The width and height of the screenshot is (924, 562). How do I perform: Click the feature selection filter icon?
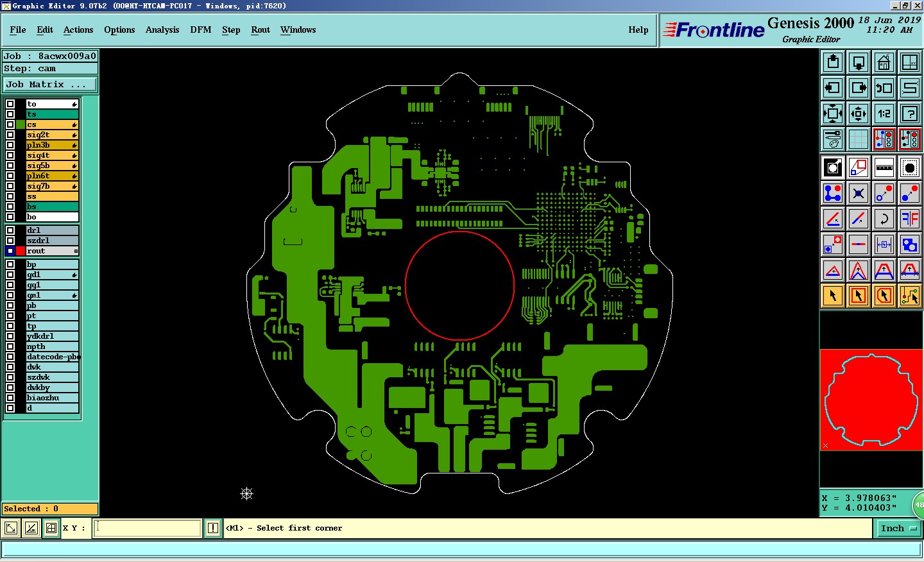point(910,167)
